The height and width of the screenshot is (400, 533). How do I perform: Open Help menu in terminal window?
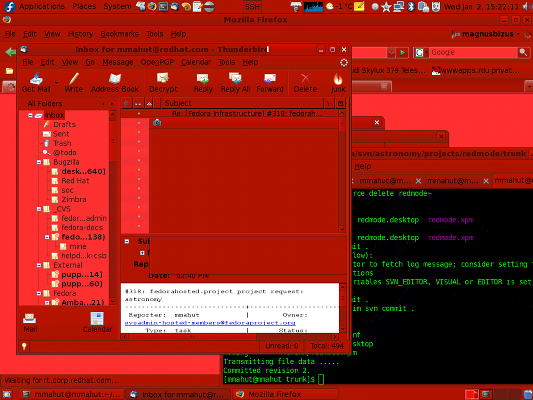pos(362,166)
